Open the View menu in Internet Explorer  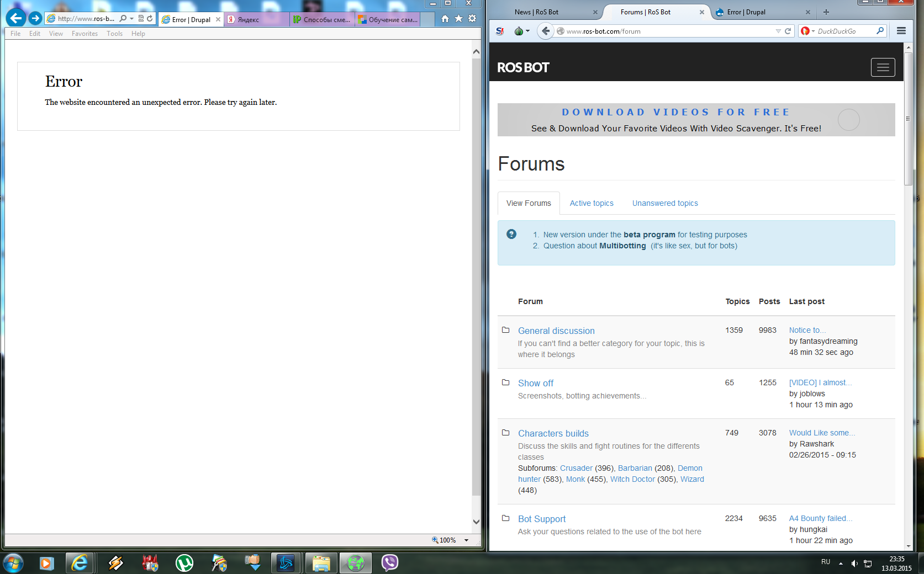coord(56,34)
